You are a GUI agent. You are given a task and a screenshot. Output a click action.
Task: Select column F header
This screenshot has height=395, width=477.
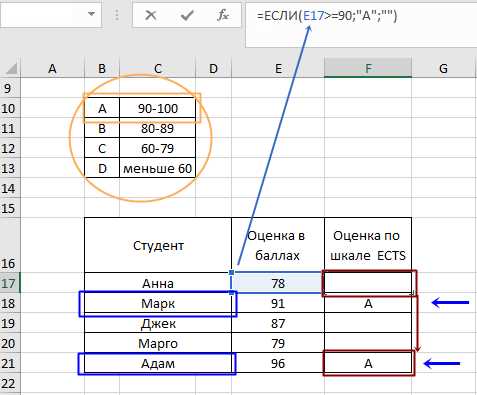[368, 69]
